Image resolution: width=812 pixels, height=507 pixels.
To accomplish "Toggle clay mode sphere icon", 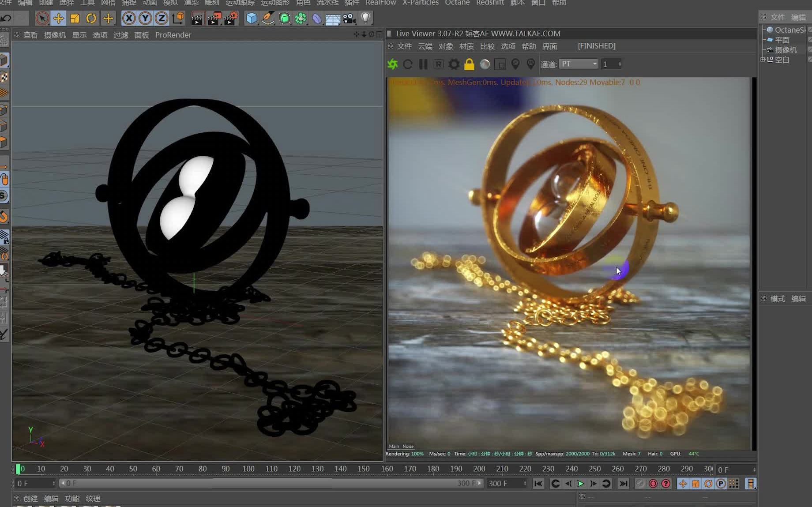I will coord(485,64).
